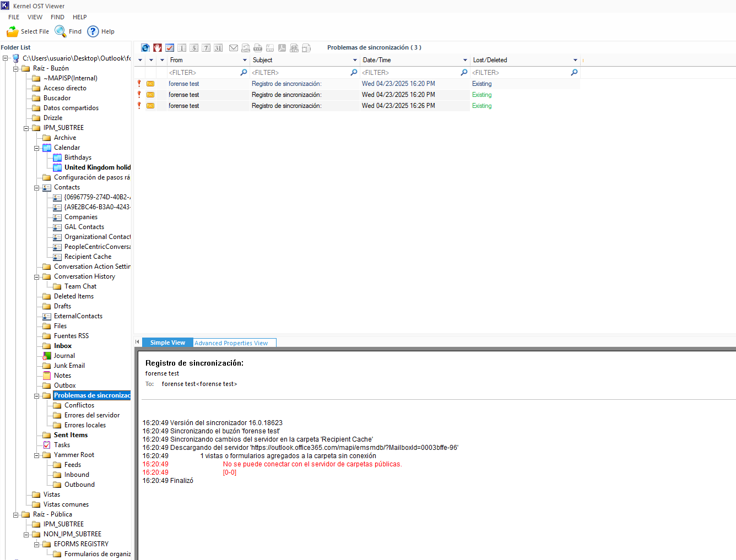Screen dimensions: 736x560
Task: Select the Conflictos subfolder
Action: pyautogui.click(x=79, y=405)
